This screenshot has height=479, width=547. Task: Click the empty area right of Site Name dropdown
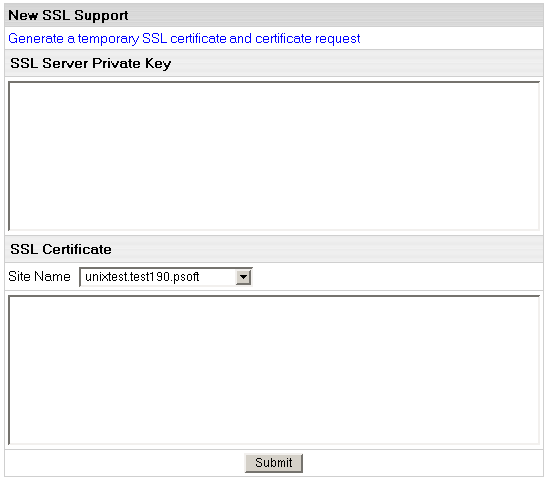click(397, 277)
